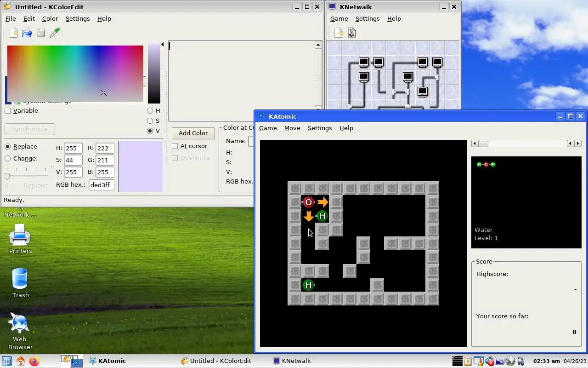Select the color picker eyedropper icon
The width and height of the screenshot is (588, 368).
tap(55, 33)
